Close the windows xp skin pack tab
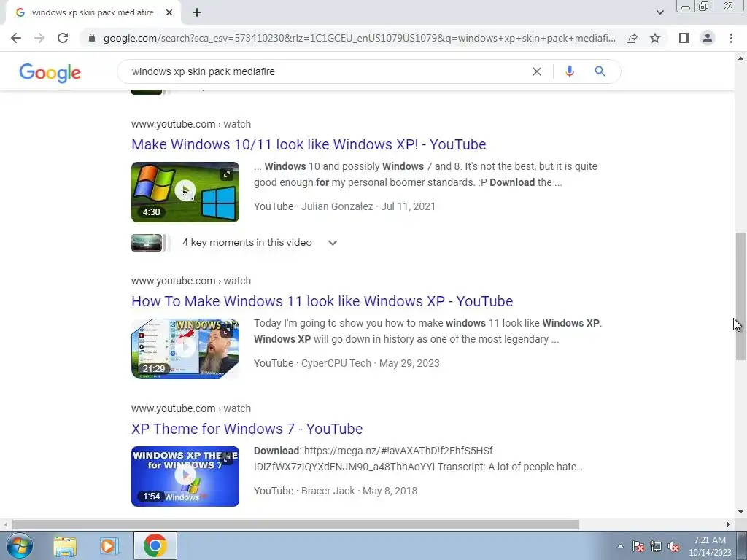 coord(169,12)
